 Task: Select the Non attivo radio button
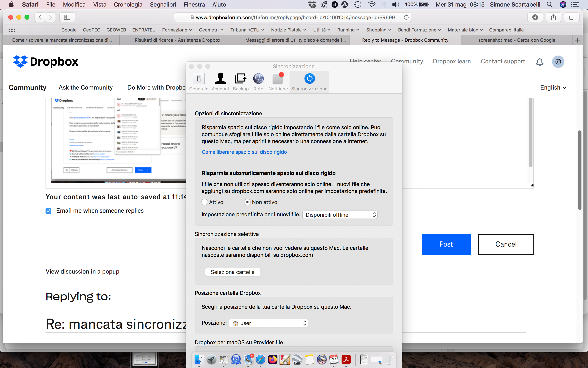247,202
